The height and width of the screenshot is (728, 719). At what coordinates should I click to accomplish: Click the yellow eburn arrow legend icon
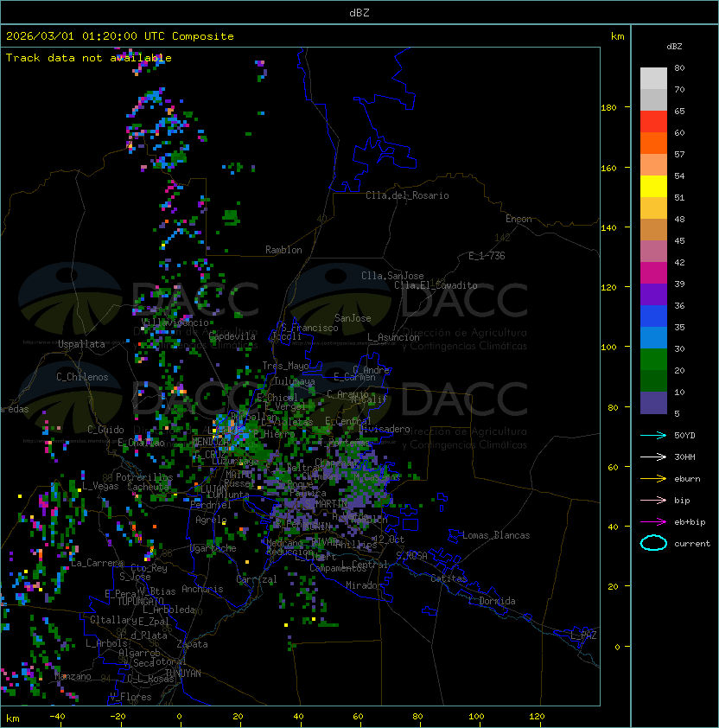click(x=653, y=479)
